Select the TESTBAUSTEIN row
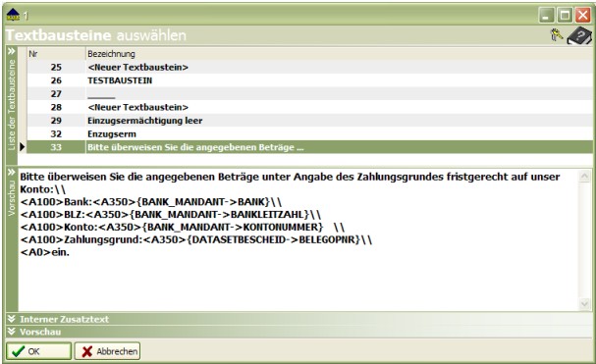 click(x=310, y=80)
